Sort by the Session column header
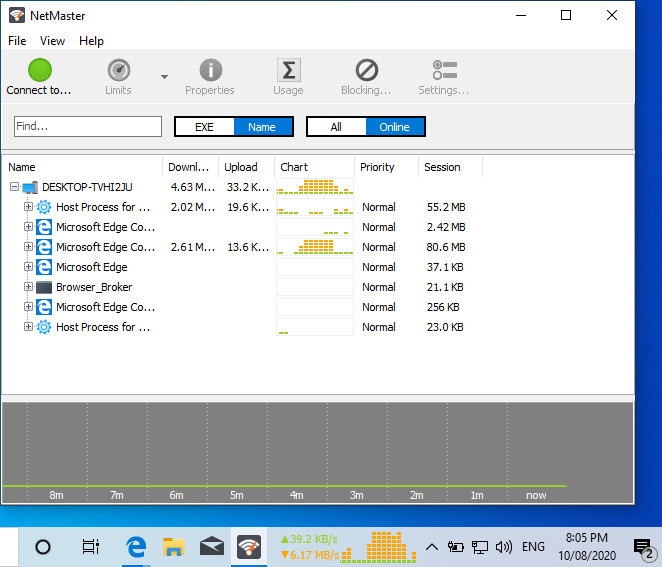Screen dimensions: 662x567 pos(450,167)
